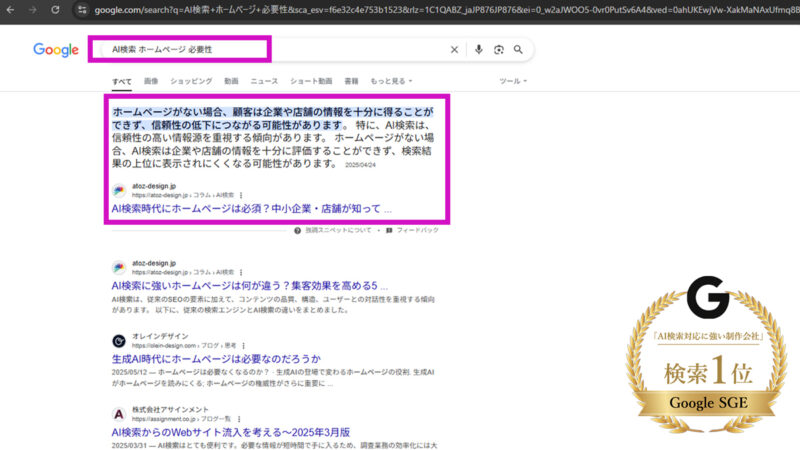Switch to the ショッピング tab

tap(191, 81)
